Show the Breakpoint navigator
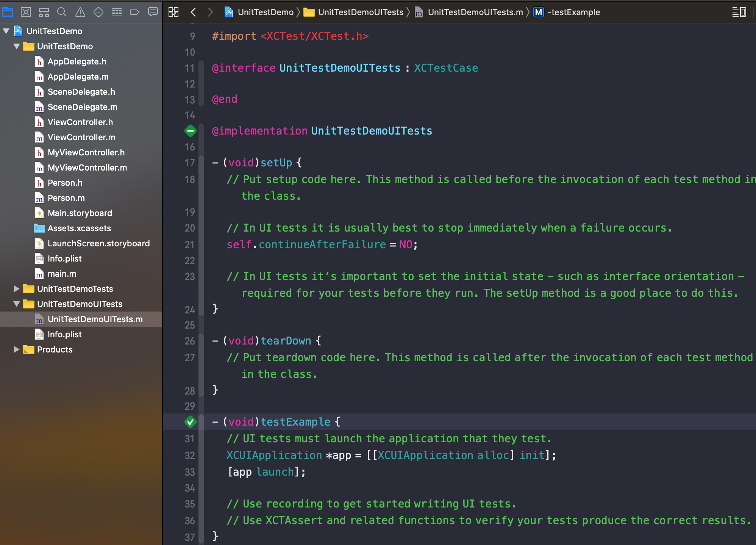Viewport: 756px width, 545px height. (x=134, y=12)
